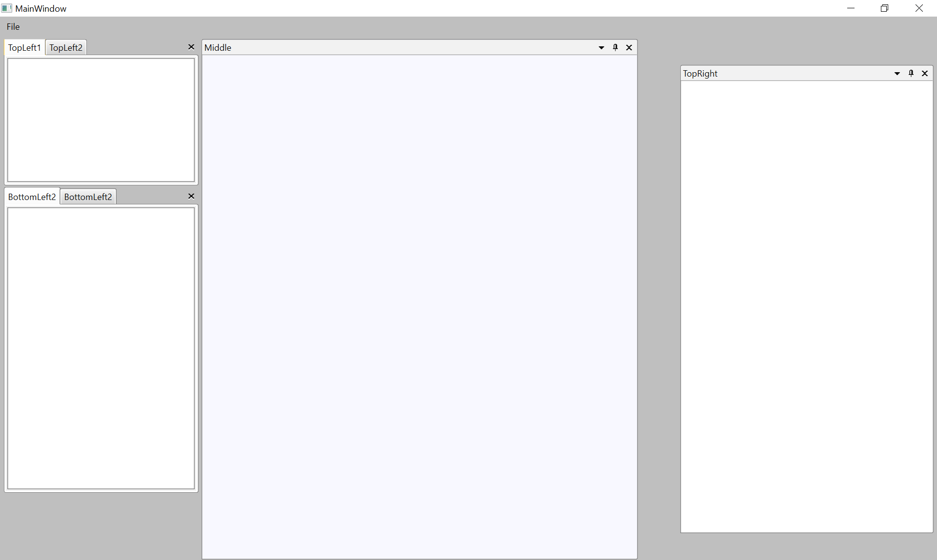Close the BottomLeft tab group
Screen dimensions: 937x560
tap(191, 196)
